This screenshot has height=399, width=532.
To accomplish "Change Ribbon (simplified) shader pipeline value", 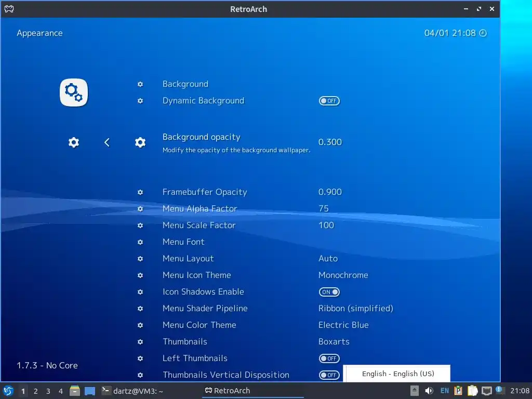I will click(x=356, y=309).
